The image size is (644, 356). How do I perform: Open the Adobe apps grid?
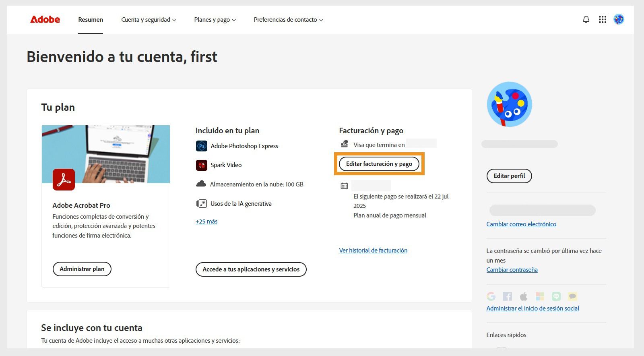(x=603, y=19)
